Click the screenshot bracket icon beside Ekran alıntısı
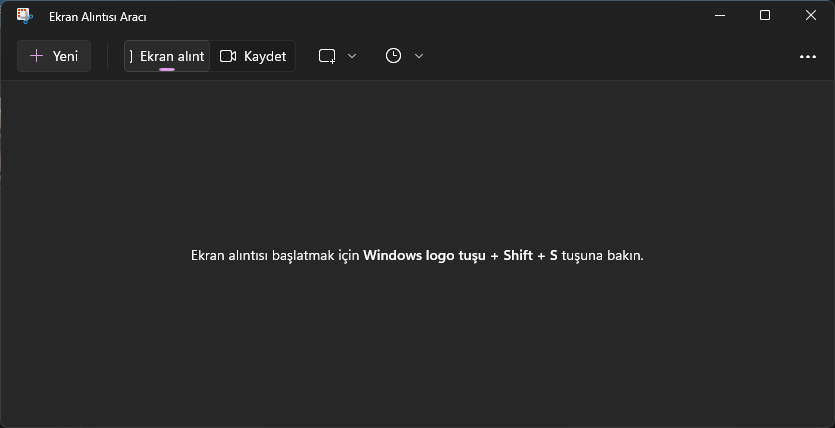Screen dimensions: 835x428 pyautogui.click(x=132, y=56)
